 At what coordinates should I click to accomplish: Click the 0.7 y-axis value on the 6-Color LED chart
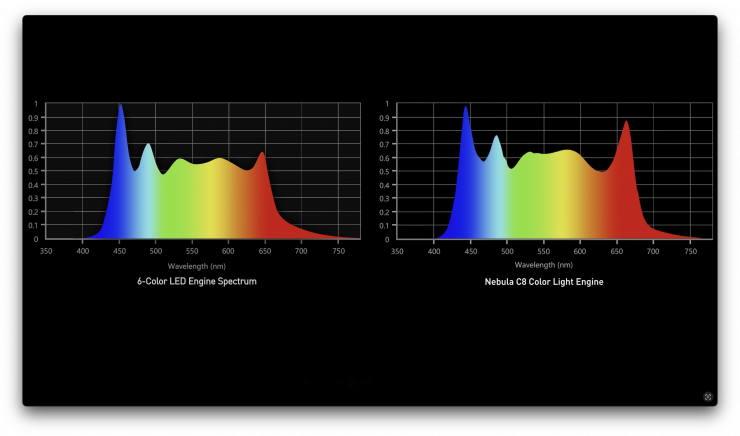33,144
